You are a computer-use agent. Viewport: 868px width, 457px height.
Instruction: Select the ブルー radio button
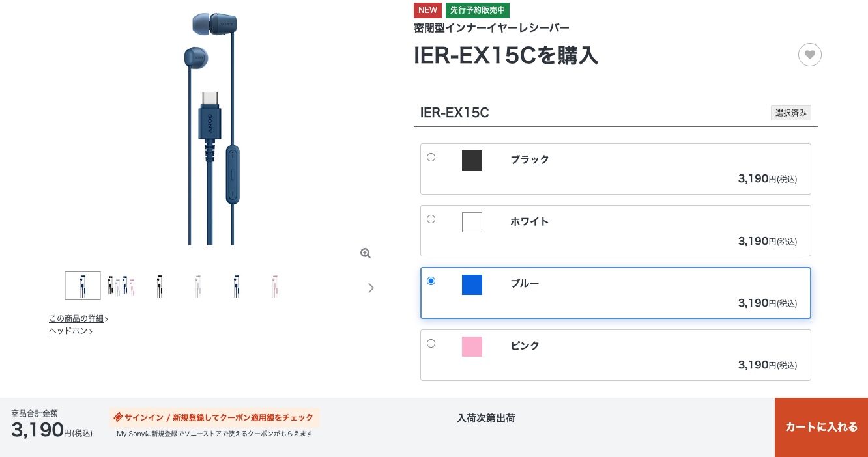point(431,281)
